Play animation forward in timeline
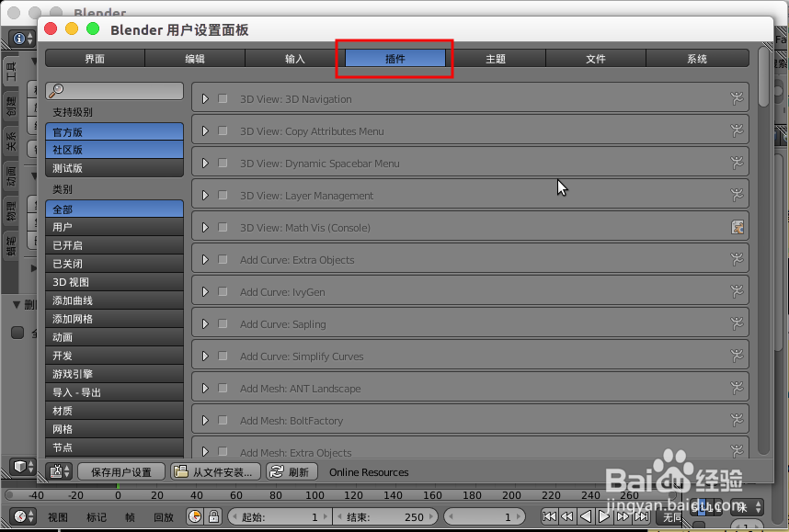This screenshot has width=789, height=532. coord(604,516)
